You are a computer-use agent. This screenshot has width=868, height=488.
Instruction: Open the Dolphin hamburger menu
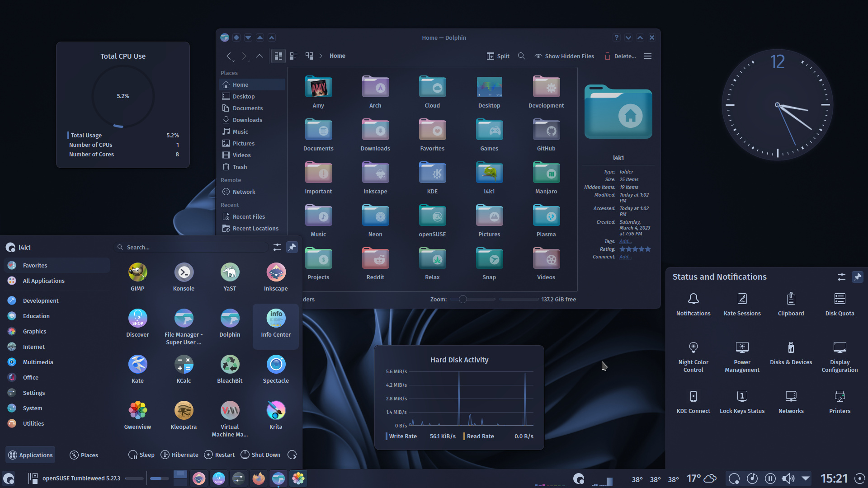click(647, 56)
